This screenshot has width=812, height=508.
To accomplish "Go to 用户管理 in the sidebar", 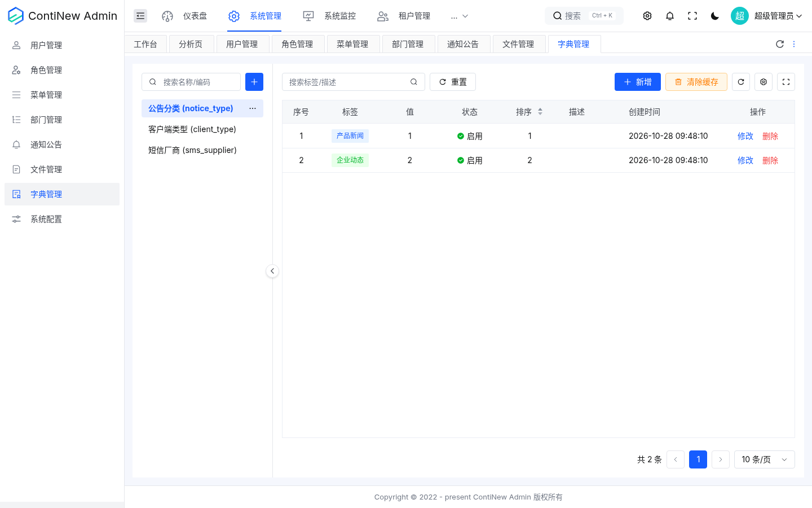I will tap(62, 45).
